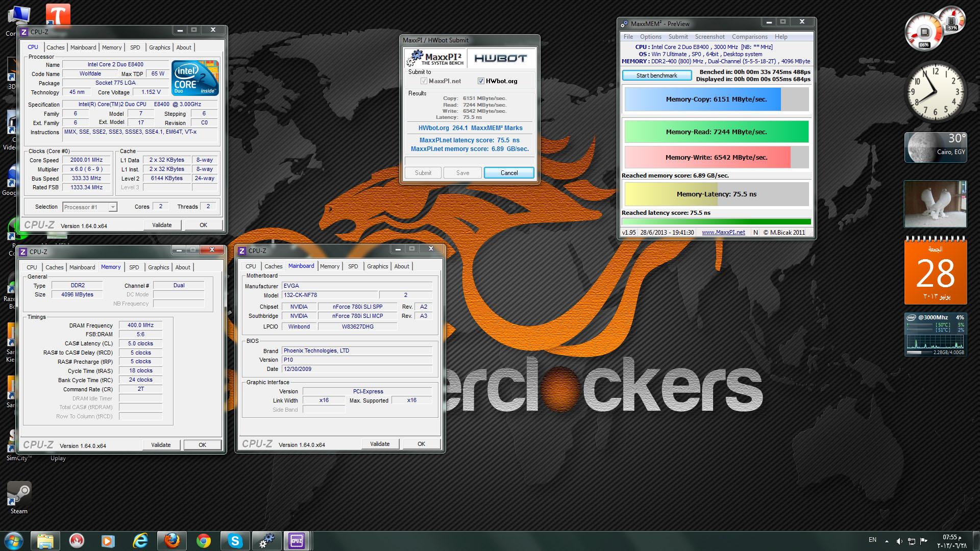Open Action Center flag tray icon
Viewport: 980px width, 551px height.
coord(924,541)
